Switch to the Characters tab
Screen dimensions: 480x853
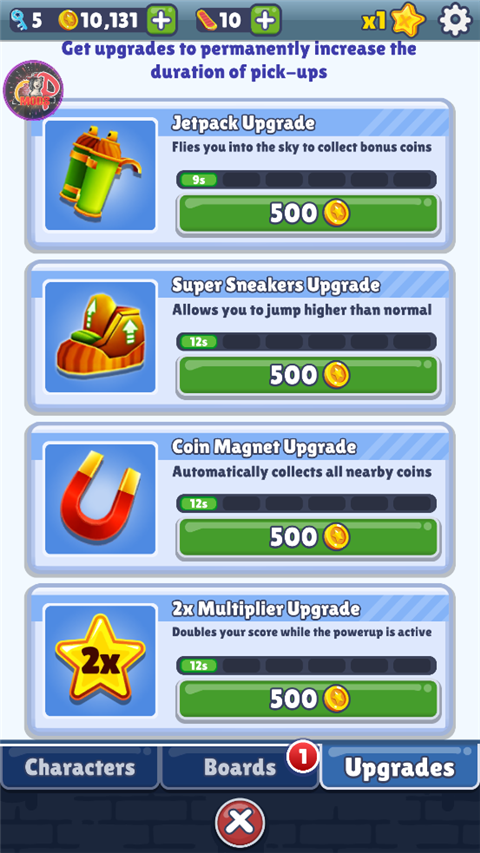coord(79,767)
